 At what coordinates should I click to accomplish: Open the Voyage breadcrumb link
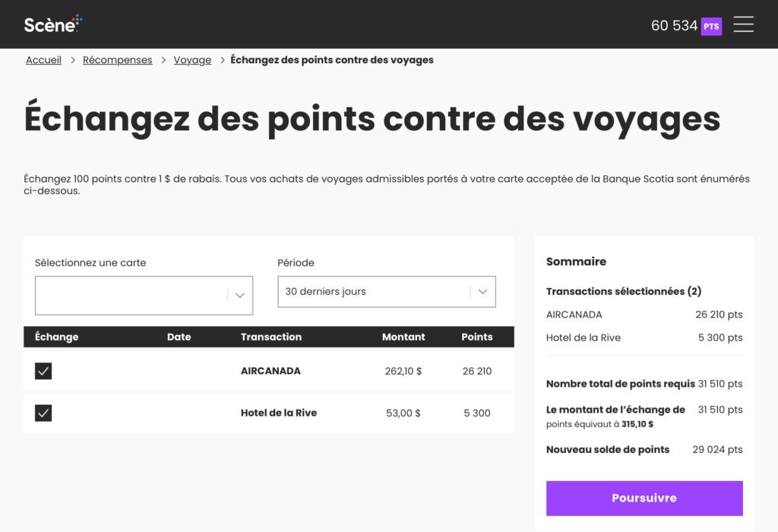(192, 59)
